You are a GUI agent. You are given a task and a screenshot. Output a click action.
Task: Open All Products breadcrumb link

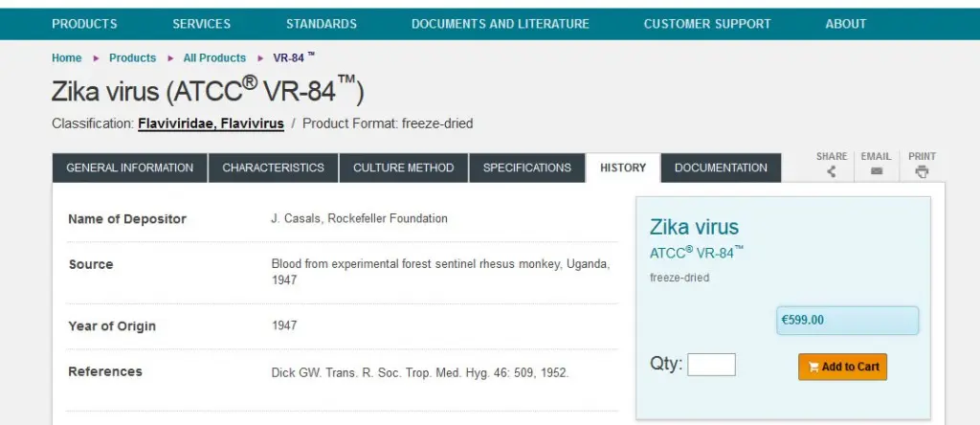(214, 57)
